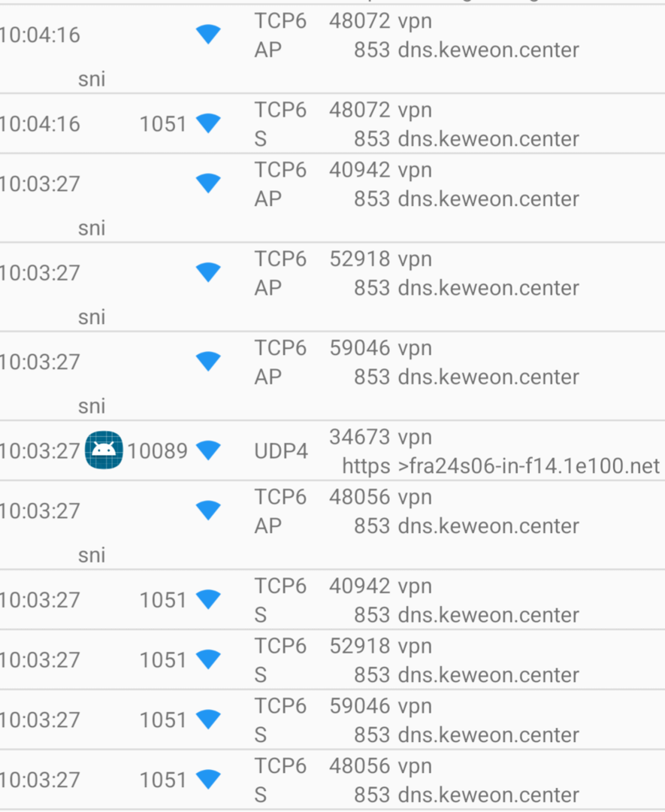This screenshot has width=665, height=812.
Task: Select the UDP4 protocol label
Action: tap(281, 451)
